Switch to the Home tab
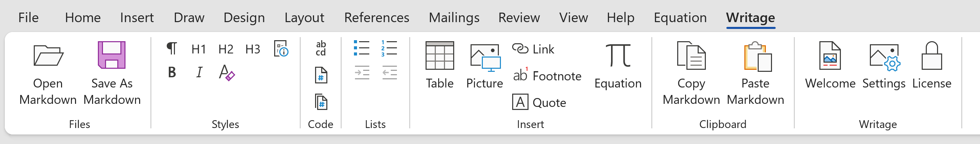980x144 pixels. [83, 17]
